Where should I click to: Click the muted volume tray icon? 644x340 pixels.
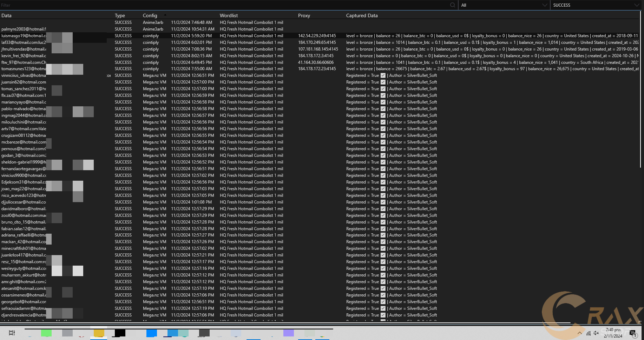click(596, 333)
